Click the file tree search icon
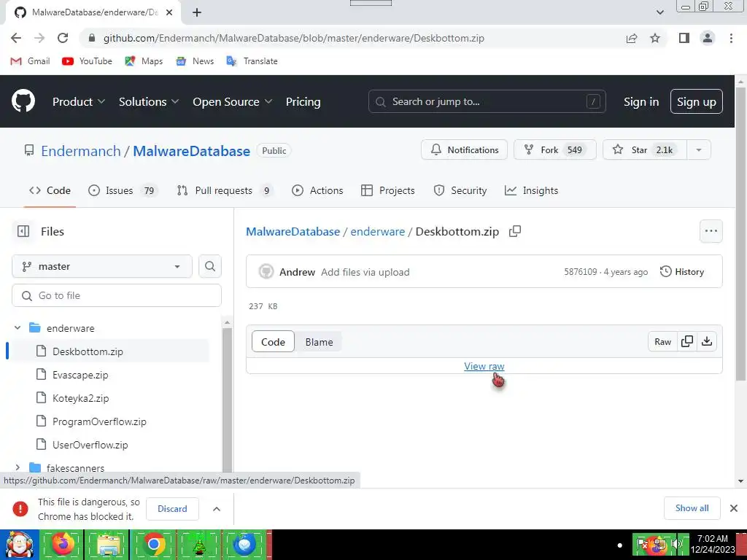The image size is (747, 560). 210,266
